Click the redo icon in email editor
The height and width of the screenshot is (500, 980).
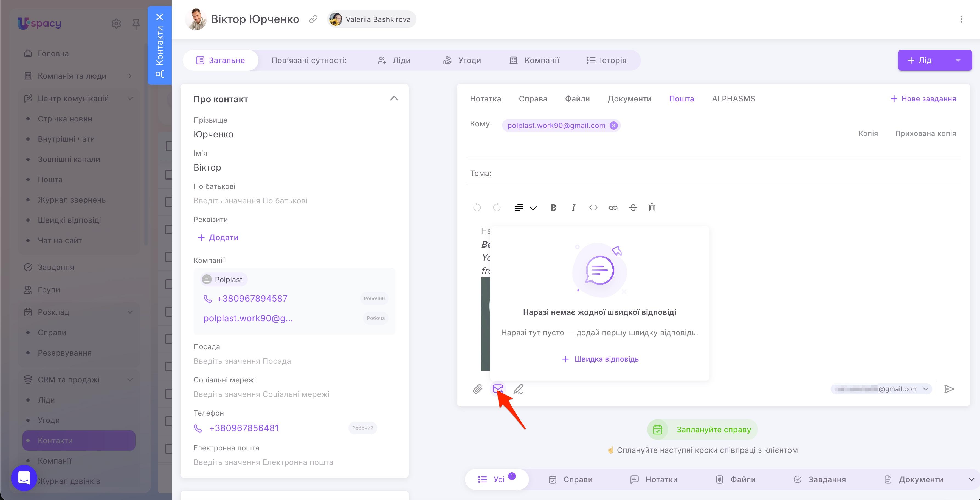click(x=497, y=208)
